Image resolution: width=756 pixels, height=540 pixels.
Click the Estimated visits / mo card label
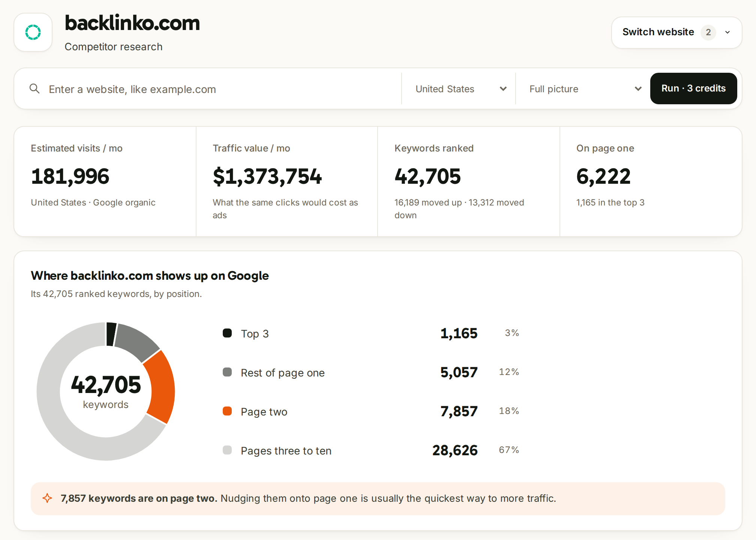click(x=76, y=148)
